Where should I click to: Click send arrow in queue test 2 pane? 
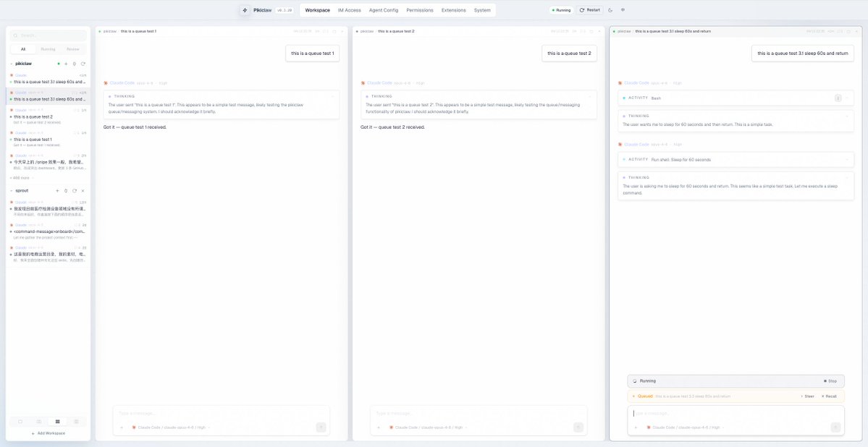tap(578, 427)
